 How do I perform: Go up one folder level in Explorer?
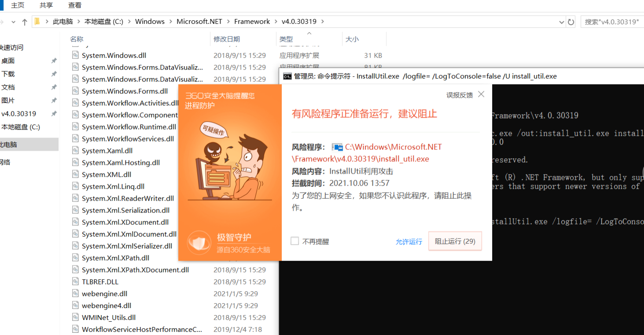pos(25,22)
